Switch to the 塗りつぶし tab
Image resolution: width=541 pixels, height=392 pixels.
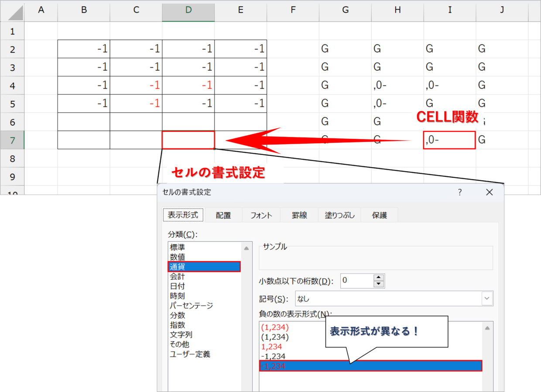click(x=340, y=215)
